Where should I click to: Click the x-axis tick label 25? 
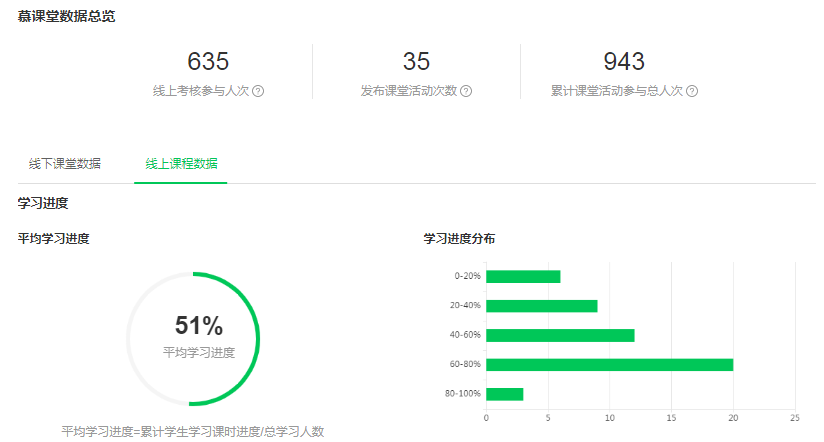pyautogui.click(x=795, y=418)
